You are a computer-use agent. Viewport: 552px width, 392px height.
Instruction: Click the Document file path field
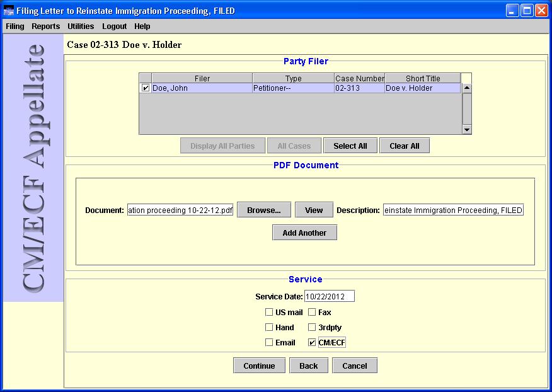pos(180,210)
